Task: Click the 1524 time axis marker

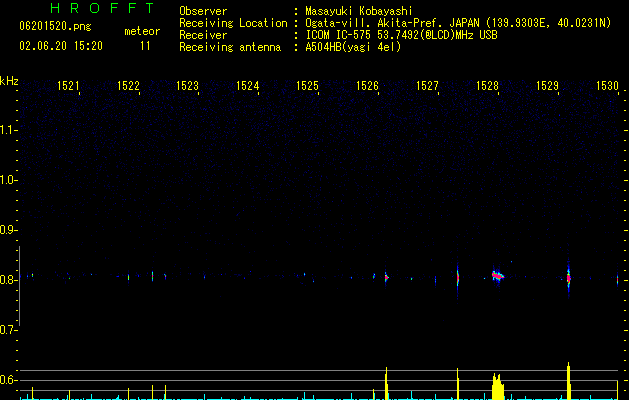Action: [x=247, y=86]
